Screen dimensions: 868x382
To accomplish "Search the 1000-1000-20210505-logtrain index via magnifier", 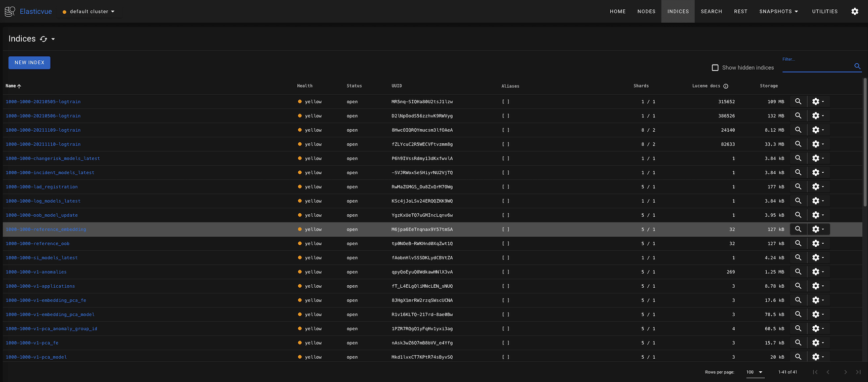I will [798, 101].
